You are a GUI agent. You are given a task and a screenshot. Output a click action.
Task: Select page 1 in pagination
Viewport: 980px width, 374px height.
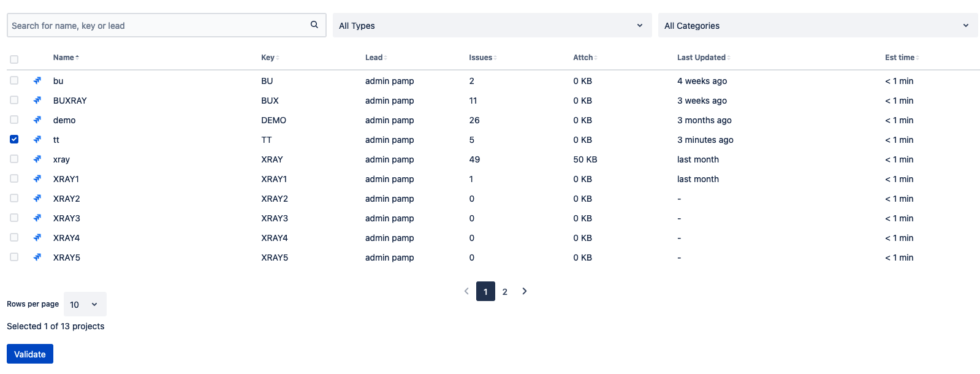pos(485,291)
